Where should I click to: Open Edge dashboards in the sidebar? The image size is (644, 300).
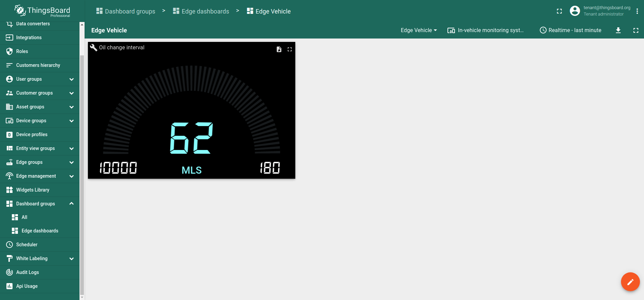pyautogui.click(x=40, y=231)
